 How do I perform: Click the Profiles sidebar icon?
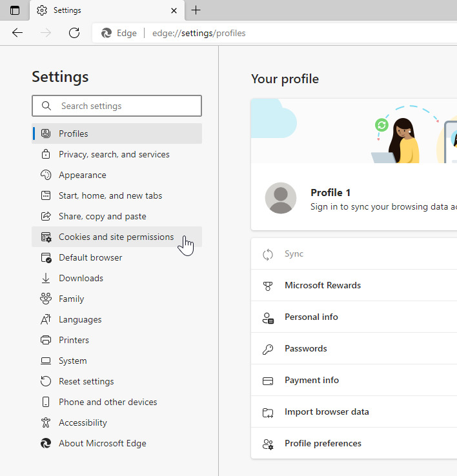(x=46, y=134)
